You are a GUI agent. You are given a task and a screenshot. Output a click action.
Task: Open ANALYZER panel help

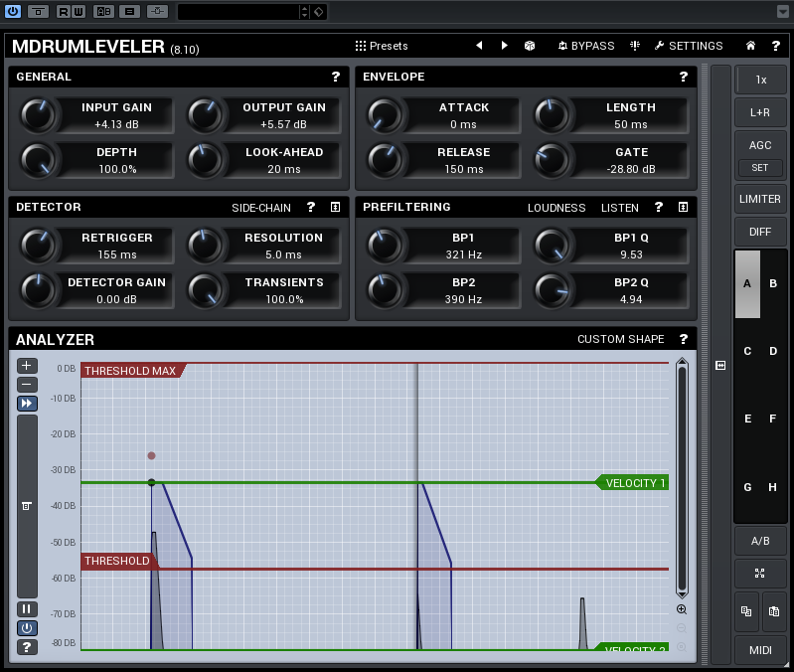tap(683, 339)
